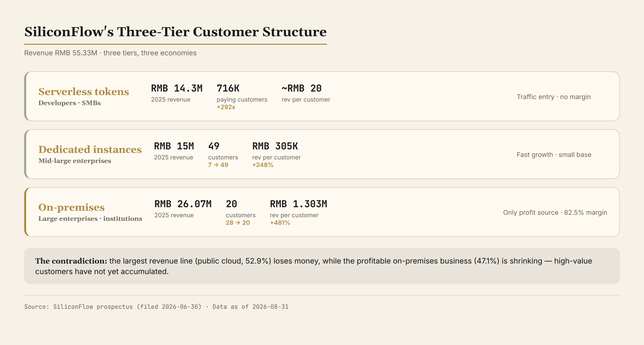Select the RMB 305K per customer value
Screen dimensions: 644x345
tap(275, 146)
